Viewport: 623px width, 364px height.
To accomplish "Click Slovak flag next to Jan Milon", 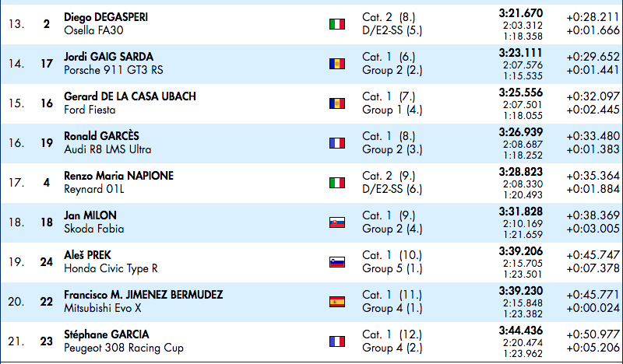I will coord(337,222).
